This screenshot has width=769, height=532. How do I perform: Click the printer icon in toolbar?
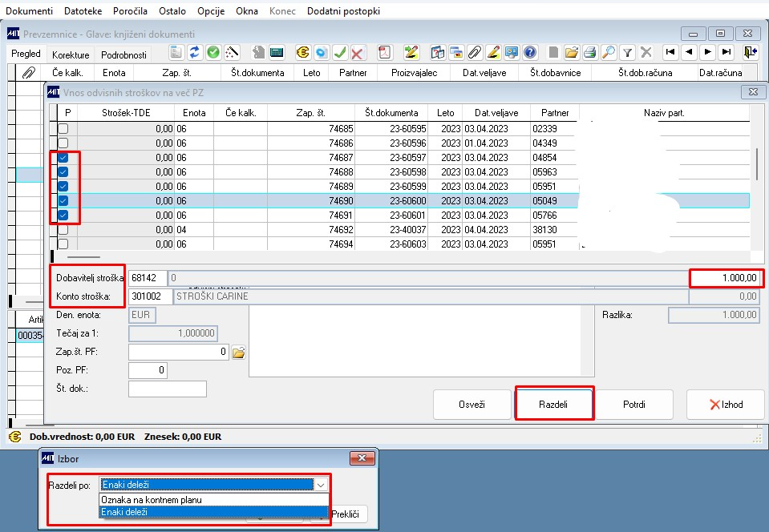pos(589,53)
